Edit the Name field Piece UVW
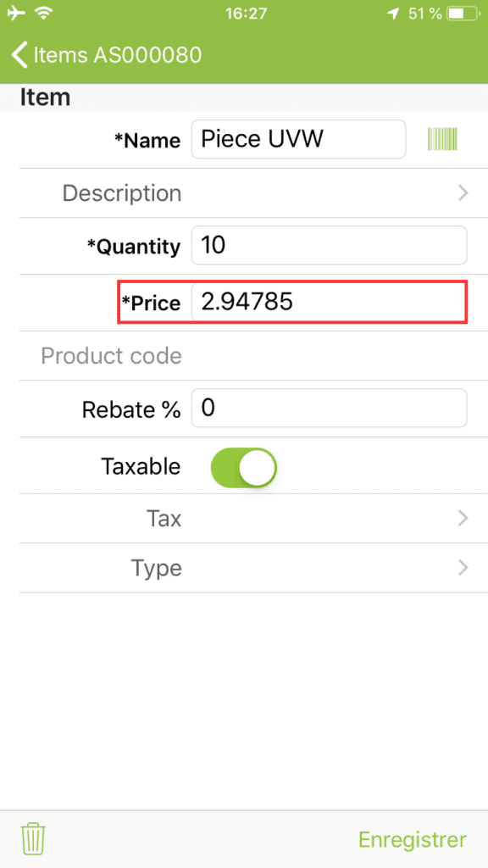488x868 pixels. pyautogui.click(x=299, y=139)
